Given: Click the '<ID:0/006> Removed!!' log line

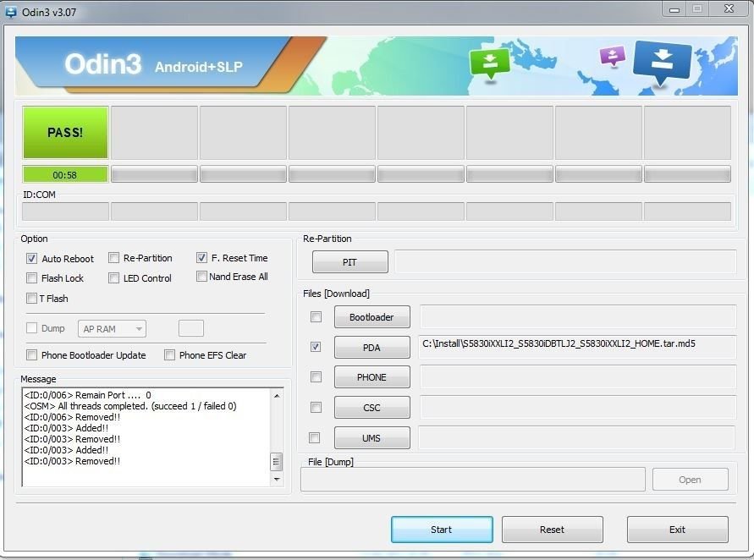Looking at the screenshot, I should coord(72,417).
